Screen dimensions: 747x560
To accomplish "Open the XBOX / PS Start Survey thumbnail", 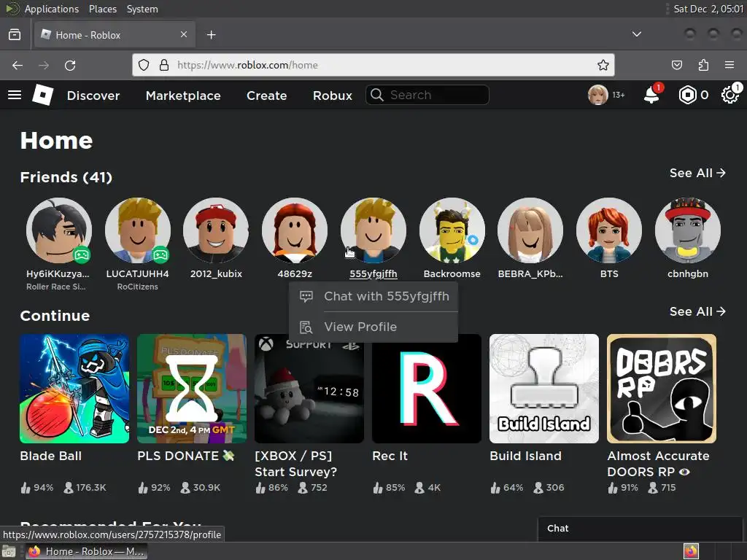I will click(x=309, y=389).
